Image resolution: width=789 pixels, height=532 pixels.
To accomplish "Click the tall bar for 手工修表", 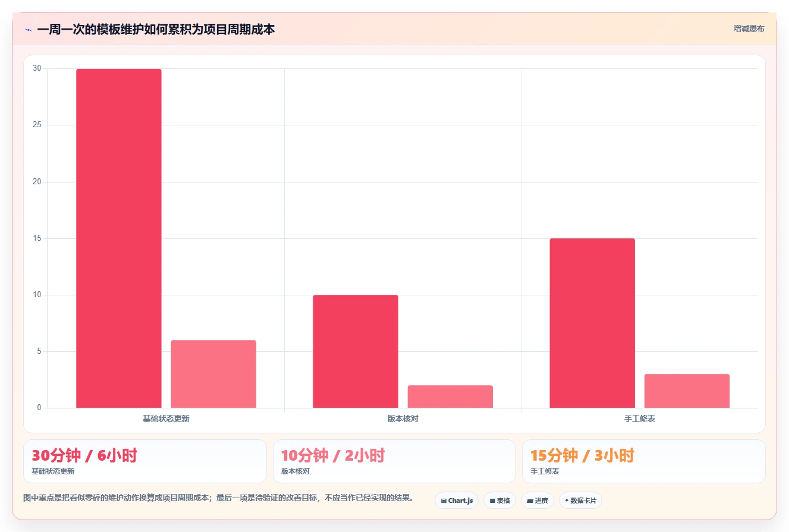I will coord(592,323).
